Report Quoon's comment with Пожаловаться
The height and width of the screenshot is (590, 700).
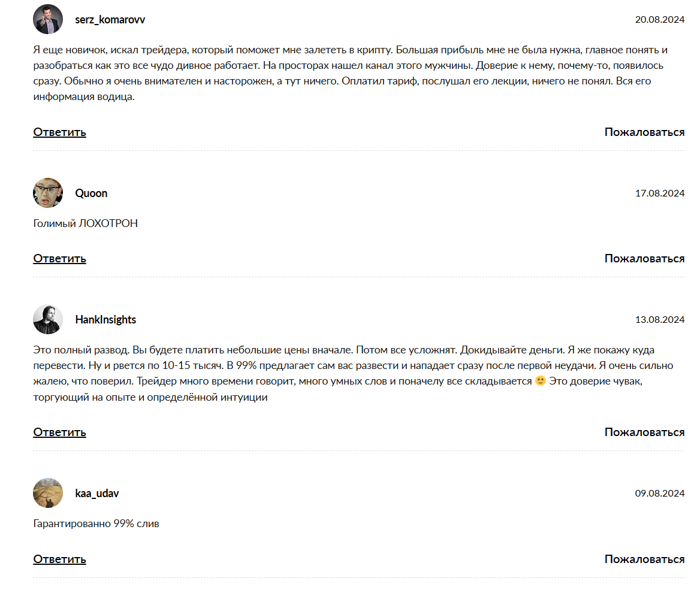point(644,258)
